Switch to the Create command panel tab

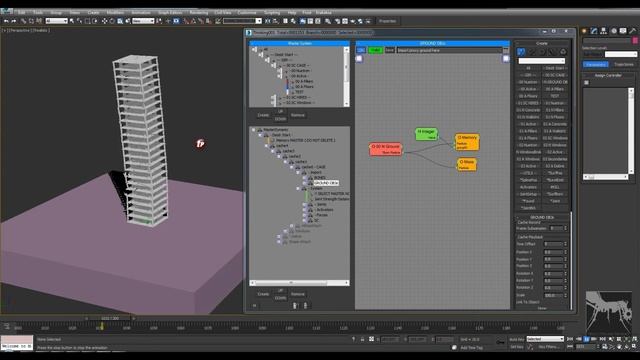coord(584,31)
